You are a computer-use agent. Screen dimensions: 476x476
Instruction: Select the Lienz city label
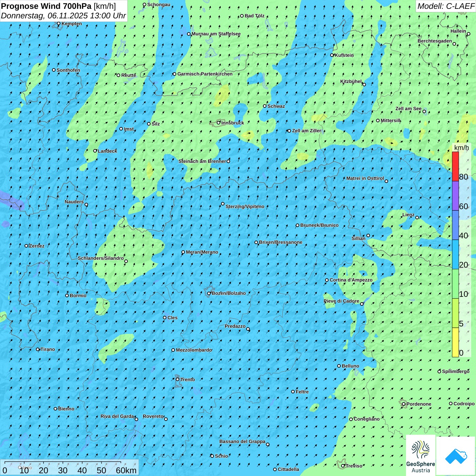click(x=408, y=215)
